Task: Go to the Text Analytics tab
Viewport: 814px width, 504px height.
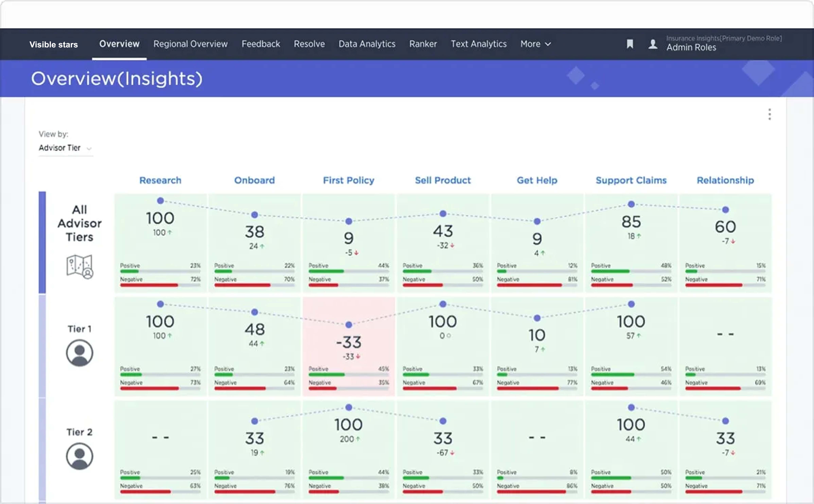Action: (x=478, y=44)
